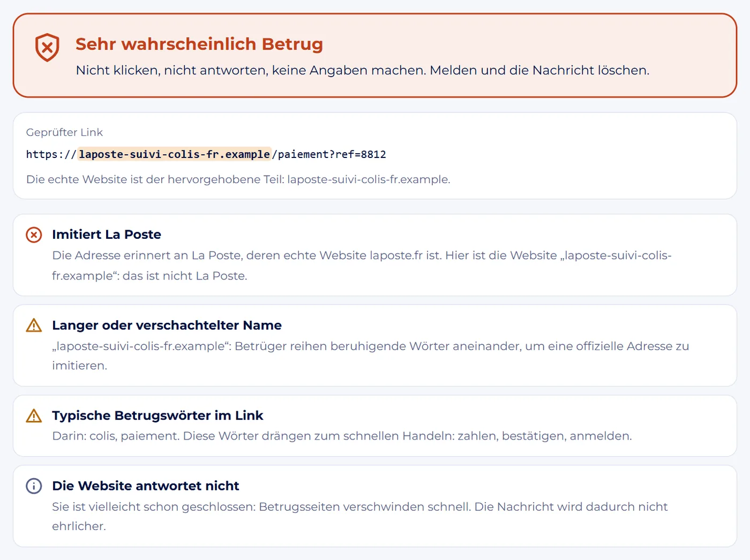Click the advice text starting Nicht klicken, nicht antworten
The image size is (750, 560).
coord(363,70)
